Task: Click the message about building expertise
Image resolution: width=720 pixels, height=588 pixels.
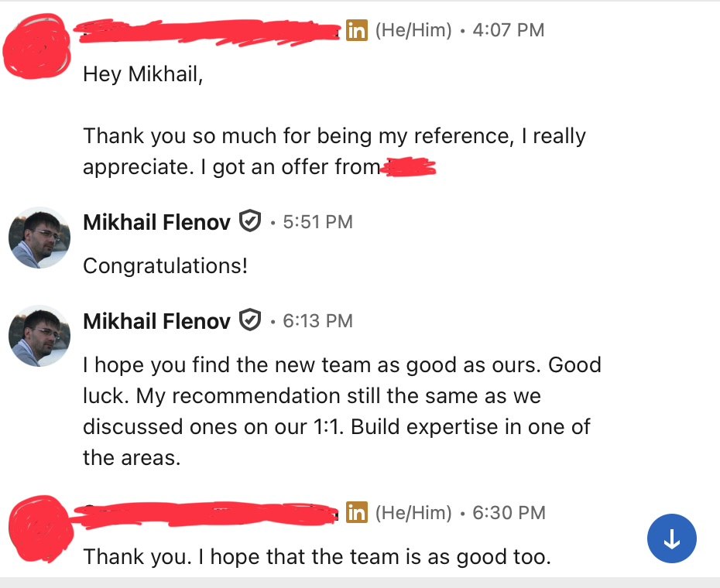Action: tap(342, 412)
